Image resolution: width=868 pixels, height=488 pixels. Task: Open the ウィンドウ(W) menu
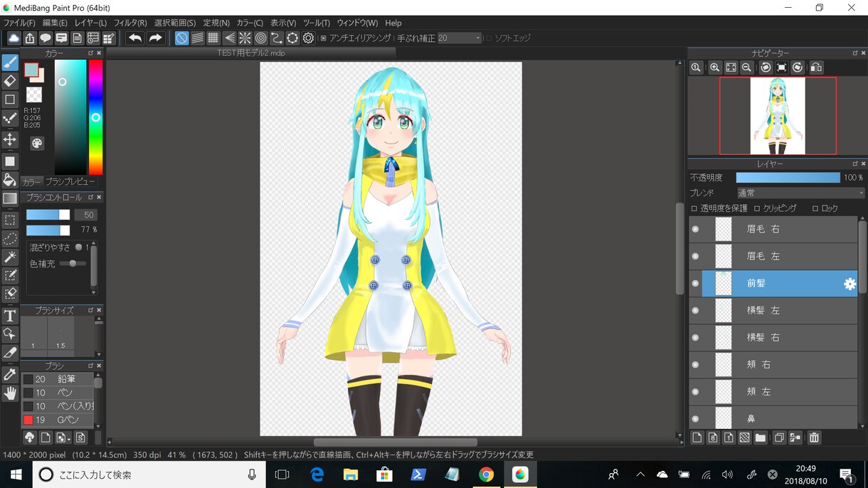click(x=357, y=23)
